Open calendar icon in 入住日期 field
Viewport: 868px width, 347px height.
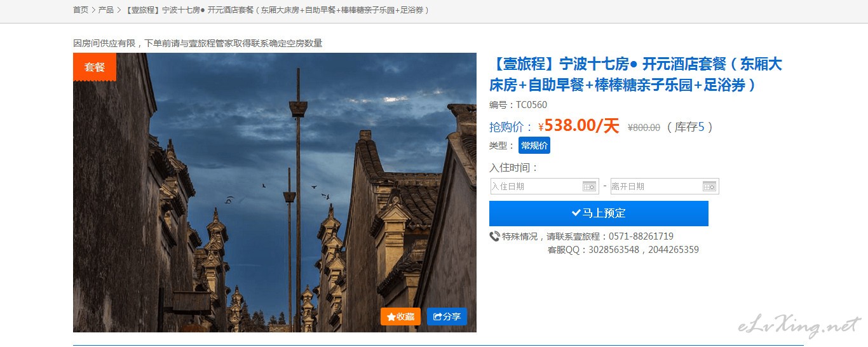[x=590, y=186]
